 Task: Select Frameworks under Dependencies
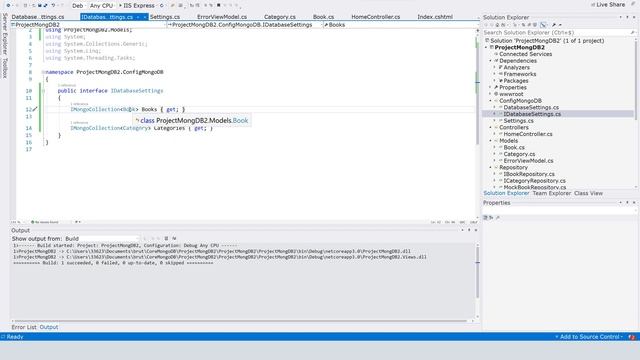pyautogui.click(x=520, y=74)
